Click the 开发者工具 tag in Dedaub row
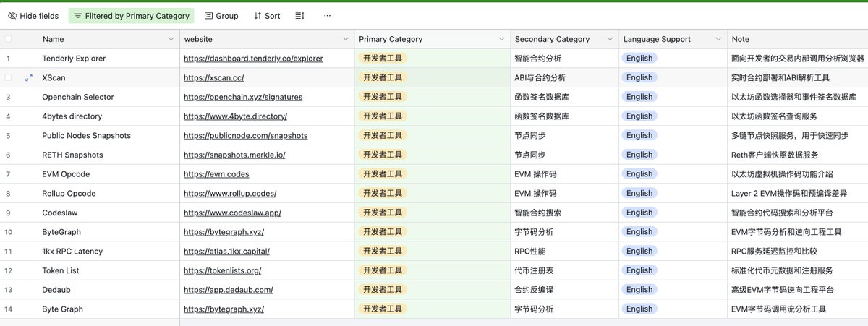Image resolution: width=868 pixels, height=326 pixels. point(383,290)
